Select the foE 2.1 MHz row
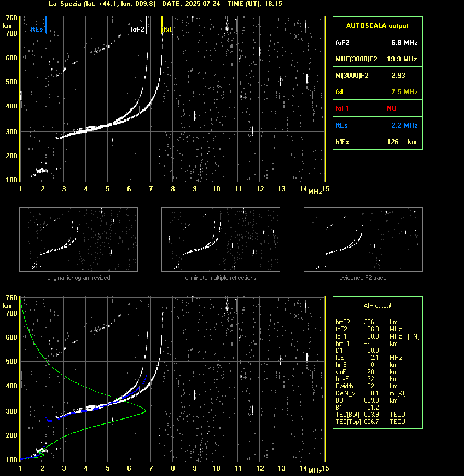Image resolution: width=464 pixels, height=476 pixels. 369,358
